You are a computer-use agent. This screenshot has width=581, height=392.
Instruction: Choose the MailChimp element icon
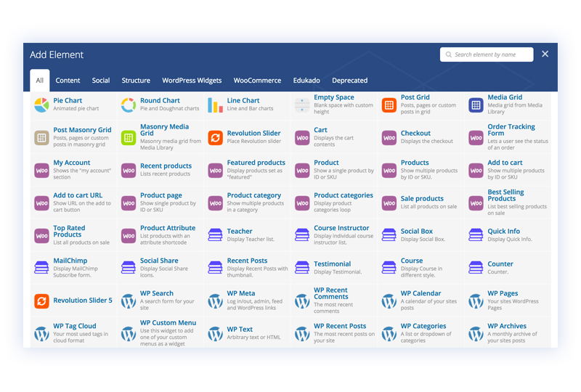pos(41,268)
